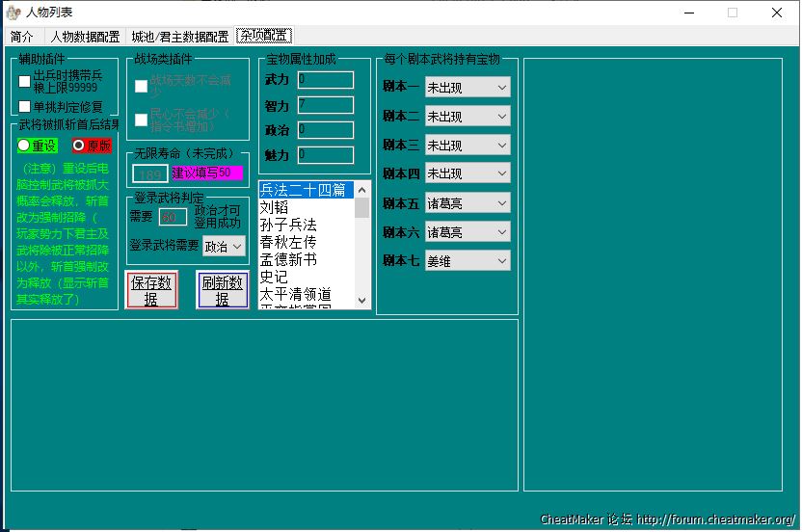The height and width of the screenshot is (532, 802).
Task: Open the 剧本一 treasure holder dropdown
Action: point(468,88)
